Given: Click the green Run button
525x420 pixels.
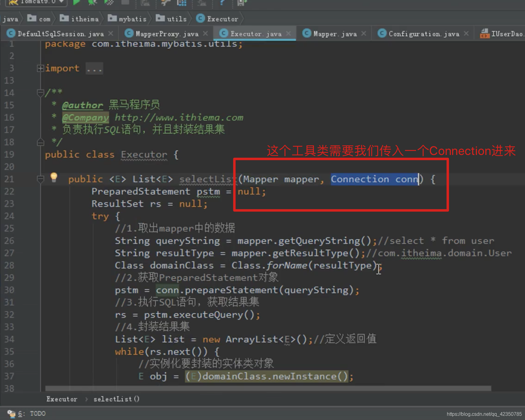Looking at the screenshot, I should [76, 2].
